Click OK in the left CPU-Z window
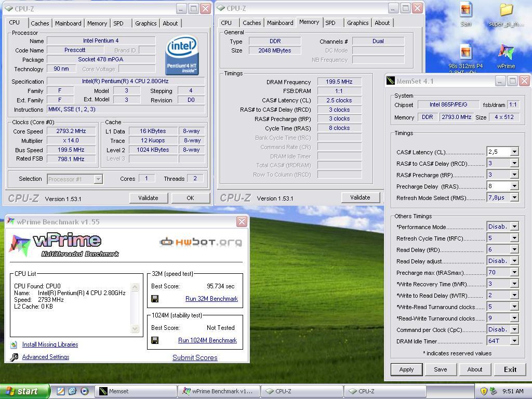 point(190,198)
